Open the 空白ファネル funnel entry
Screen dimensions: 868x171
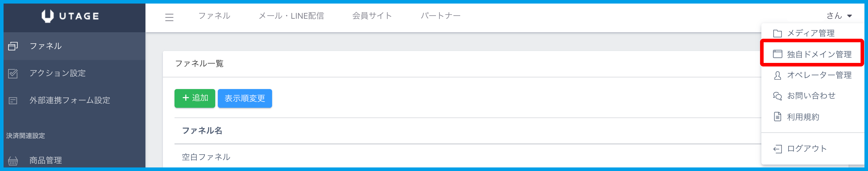206,157
